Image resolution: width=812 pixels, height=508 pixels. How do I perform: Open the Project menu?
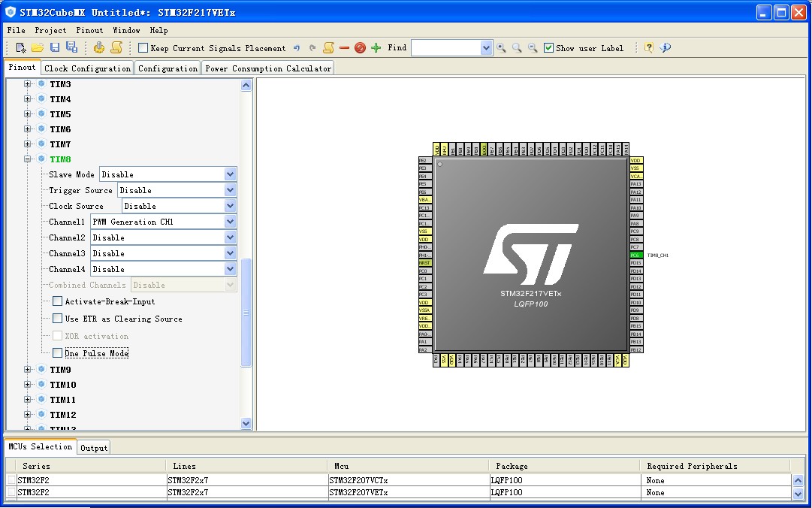tap(50, 30)
